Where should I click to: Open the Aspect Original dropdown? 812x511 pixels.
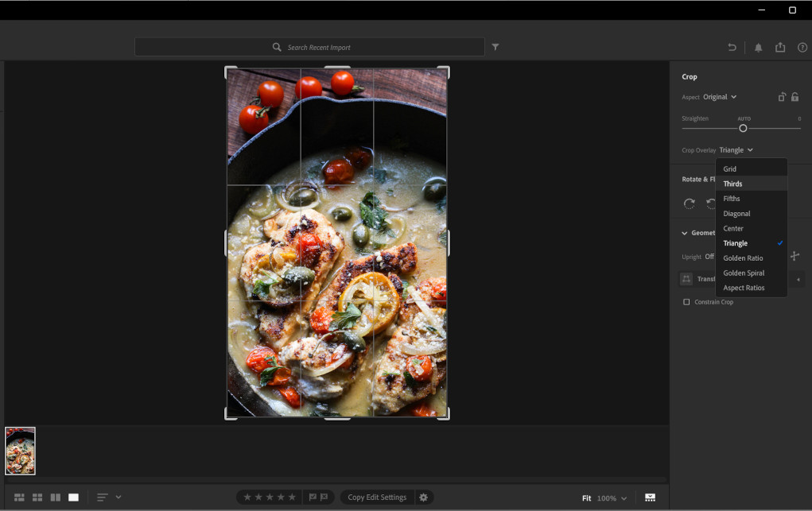[719, 97]
